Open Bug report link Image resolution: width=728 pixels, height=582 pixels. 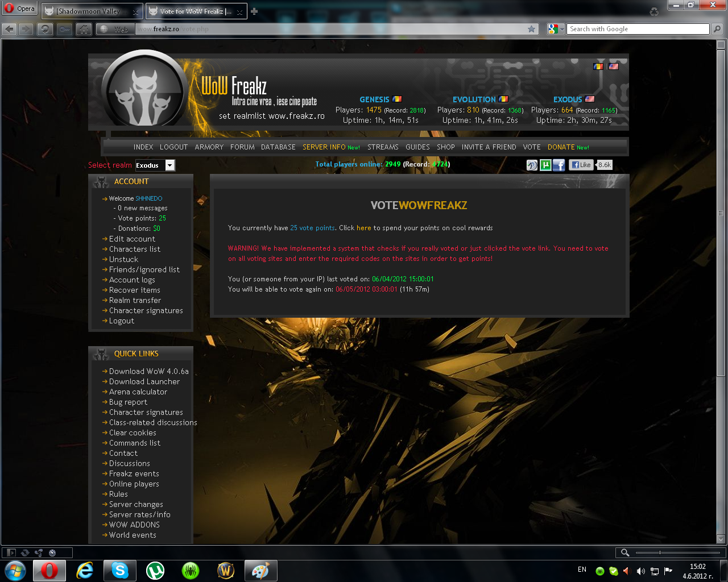click(128, 402)
